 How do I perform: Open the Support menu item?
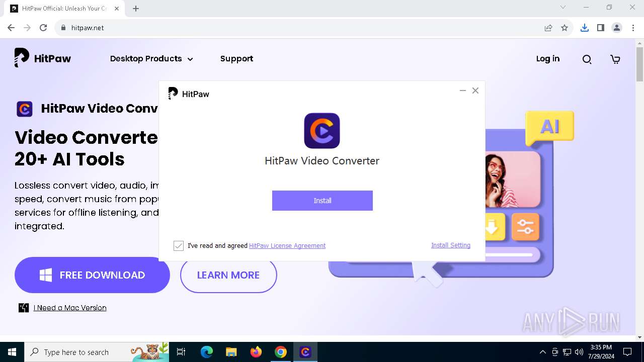click(236, 59)
